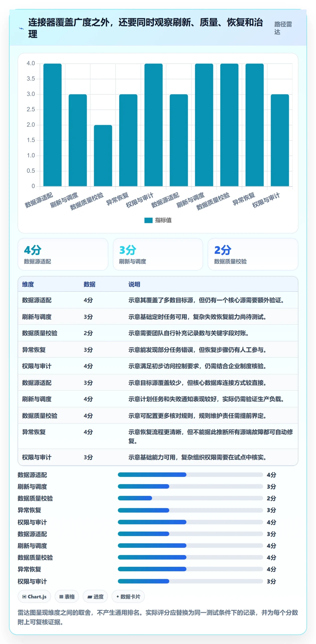Select the 权限与审计 chart bar with value 3
This screenshot has height=644, width=316.
280,140
